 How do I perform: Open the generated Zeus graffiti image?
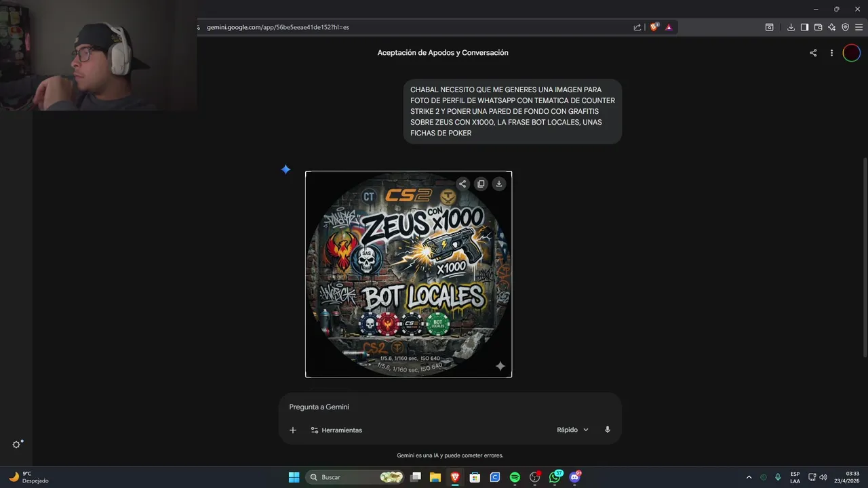408,274
